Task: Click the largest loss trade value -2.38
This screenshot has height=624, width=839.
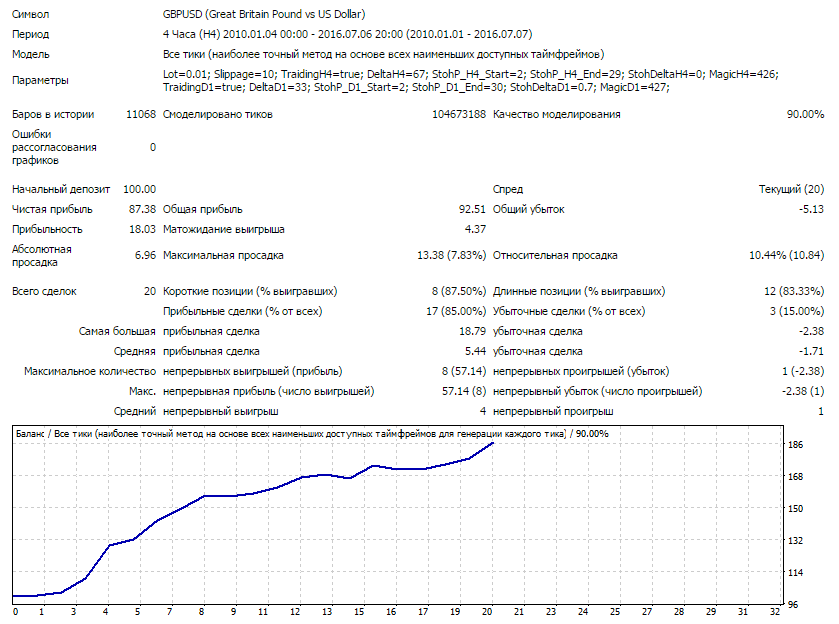Action: pyautogui.click(x=811, y=332)
